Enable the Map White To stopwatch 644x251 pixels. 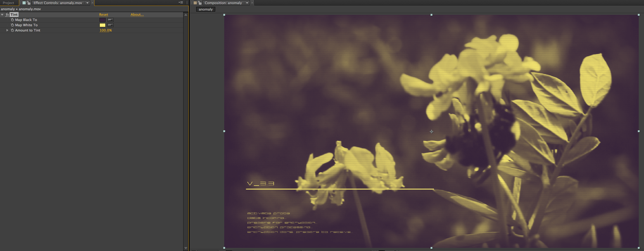click(x=12, y=25)
